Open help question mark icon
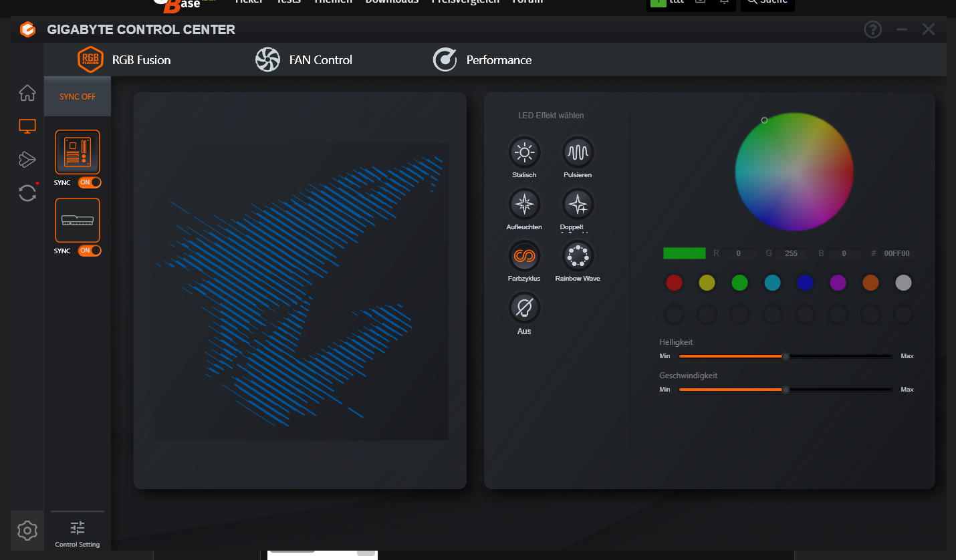The height and width of the screenshot is (560, 956). coord(872,29)
